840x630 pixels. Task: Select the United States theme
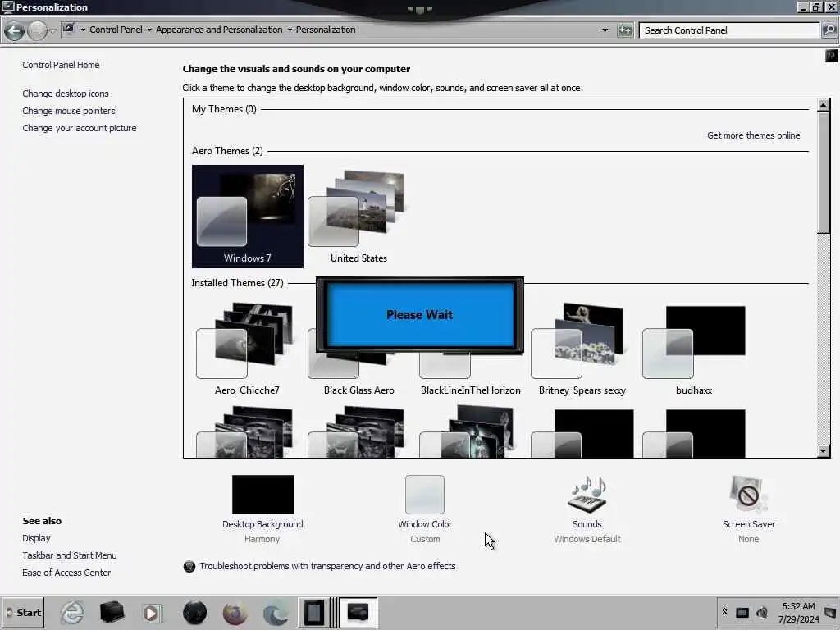point(359,217)
